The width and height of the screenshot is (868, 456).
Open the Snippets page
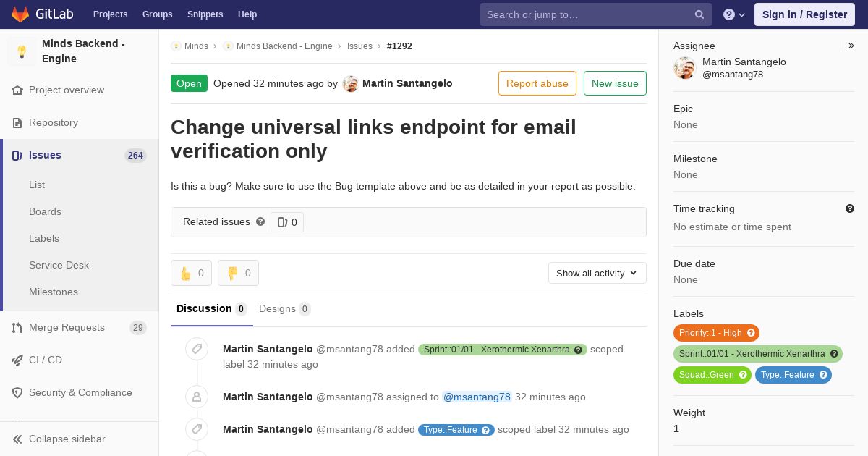coord(205,14)
